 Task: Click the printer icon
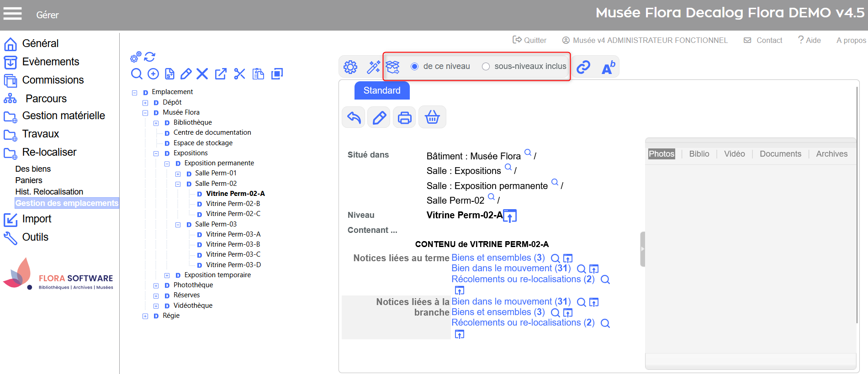pyautogui.click(x=404, y=118)
